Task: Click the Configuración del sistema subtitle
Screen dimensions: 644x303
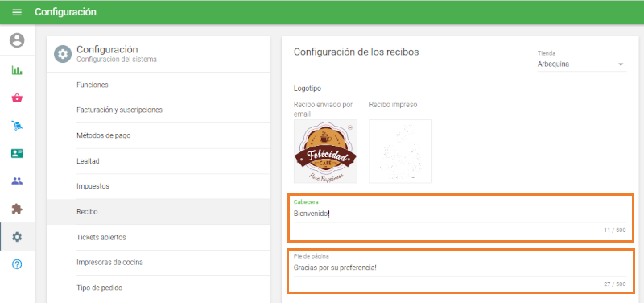Action: (117, 60)
